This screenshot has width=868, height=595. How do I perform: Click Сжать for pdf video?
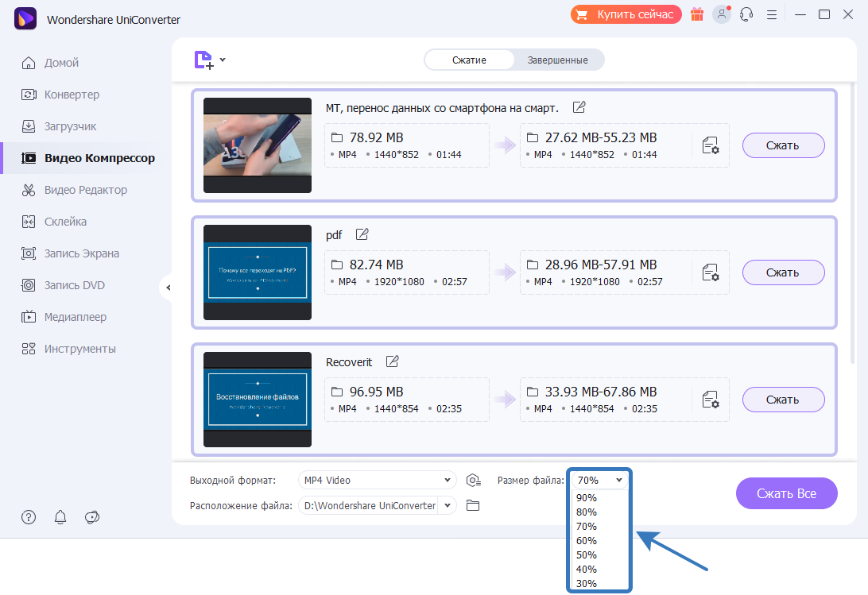[x=783, y=272]
